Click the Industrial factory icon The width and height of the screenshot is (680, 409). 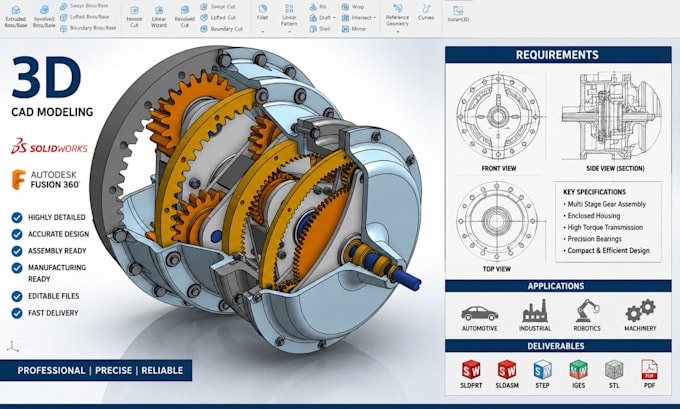pyautogui.click(x=535, y=311)
